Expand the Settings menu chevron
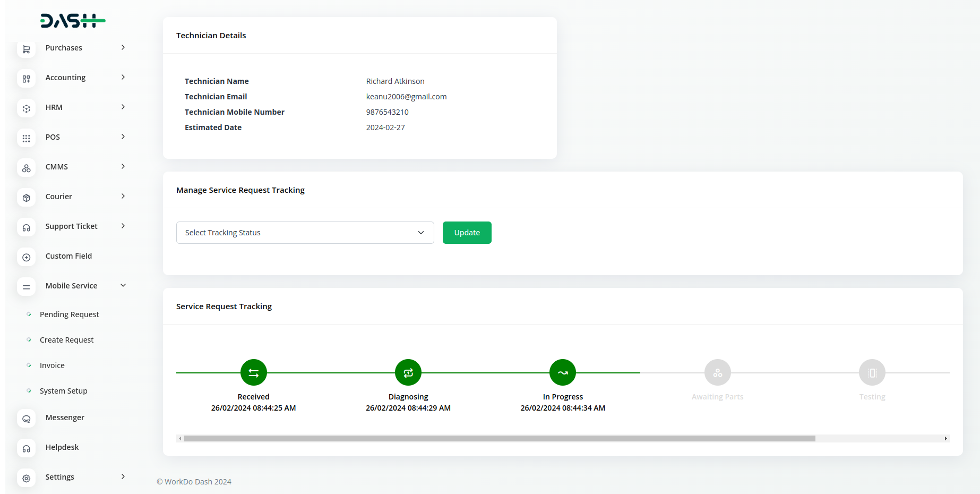The image size is (980, 494). point(123,477)
